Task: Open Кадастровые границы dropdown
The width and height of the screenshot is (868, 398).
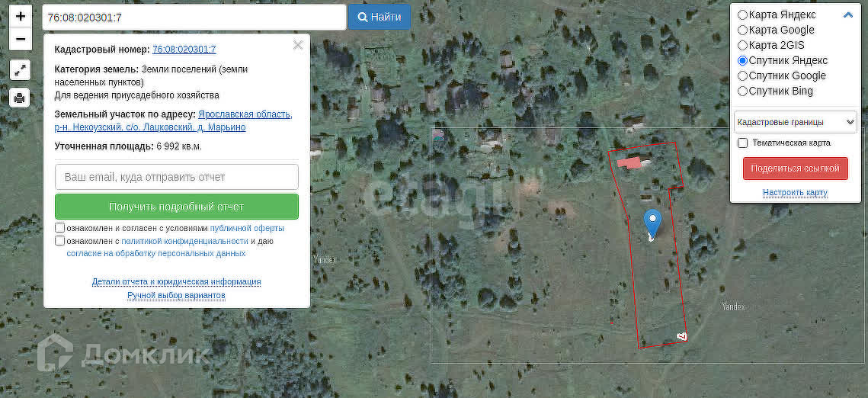Action: [x=796, y=122]
